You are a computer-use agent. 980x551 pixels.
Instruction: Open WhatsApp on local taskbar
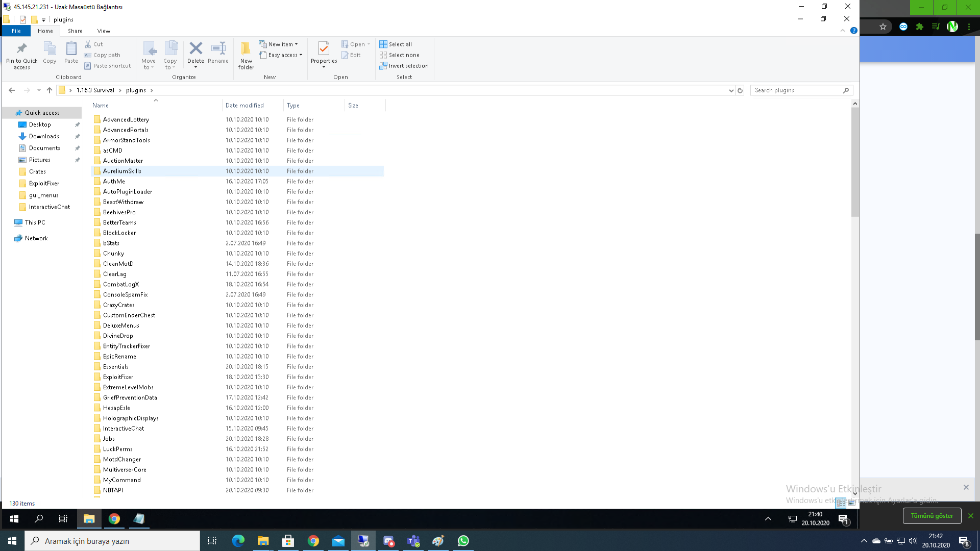[x=463, y=541]
